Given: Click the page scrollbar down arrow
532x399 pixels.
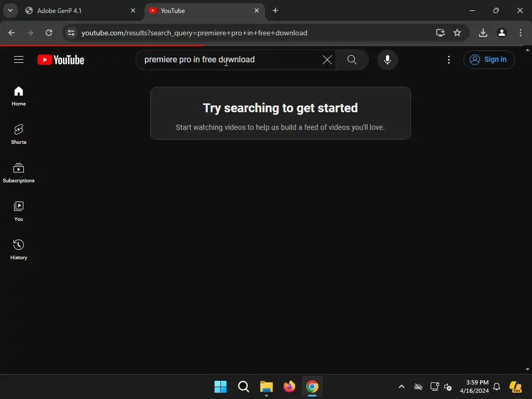Looking at the screenshot, I should pos(527,369).
